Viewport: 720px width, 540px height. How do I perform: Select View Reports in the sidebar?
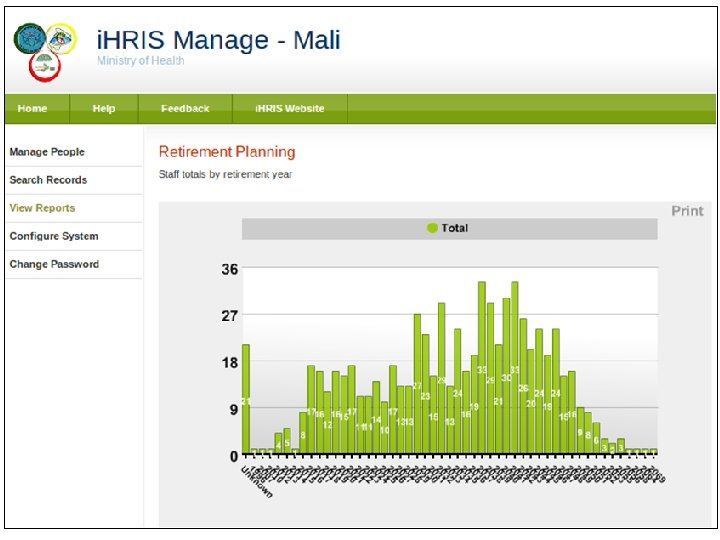[x=42, y=208]
